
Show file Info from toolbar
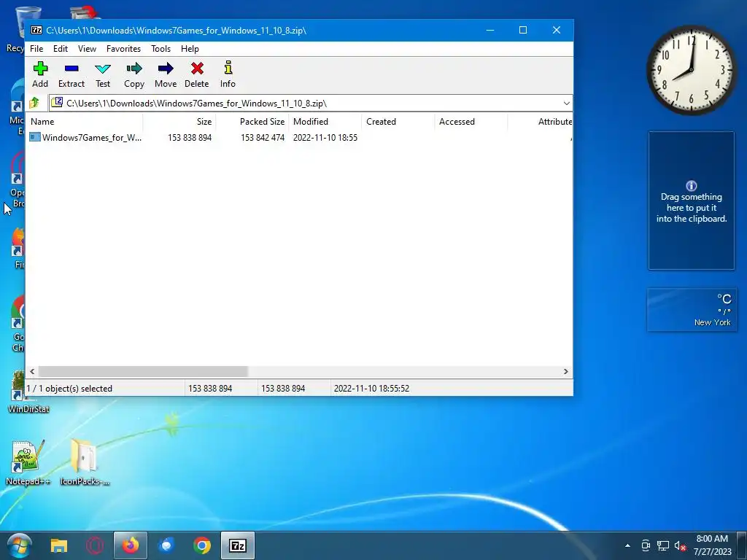[228, 75]
